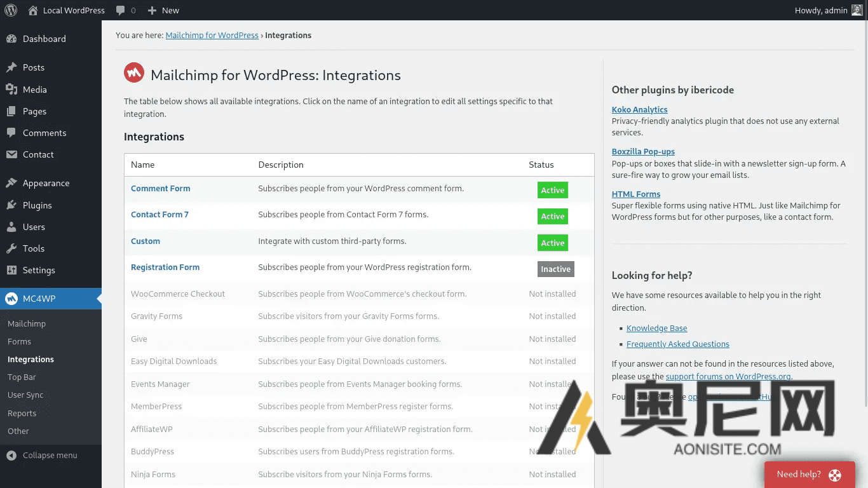Open the Other submenu item
The image size is (868, 488).
tap(18, 431)
